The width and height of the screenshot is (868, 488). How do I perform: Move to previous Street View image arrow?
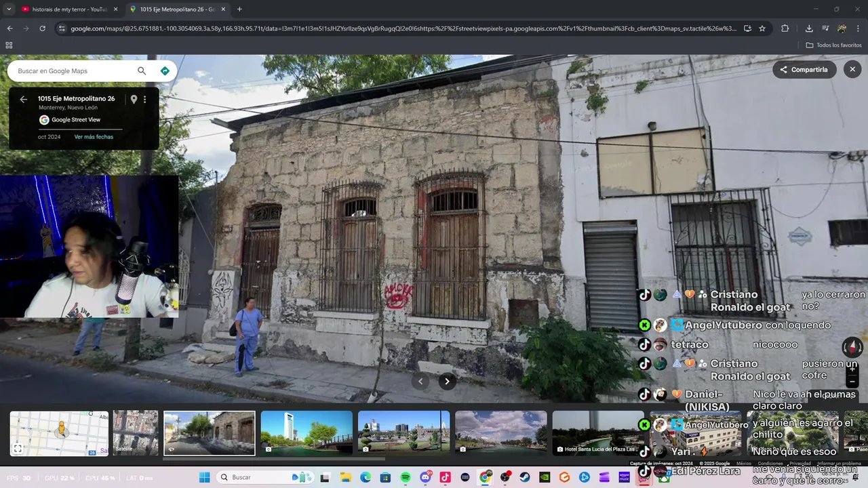click(420, 382)
